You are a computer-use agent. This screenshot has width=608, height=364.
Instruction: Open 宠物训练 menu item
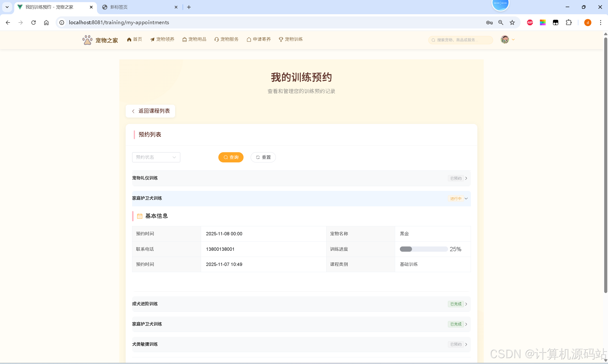tap(291, 39)
